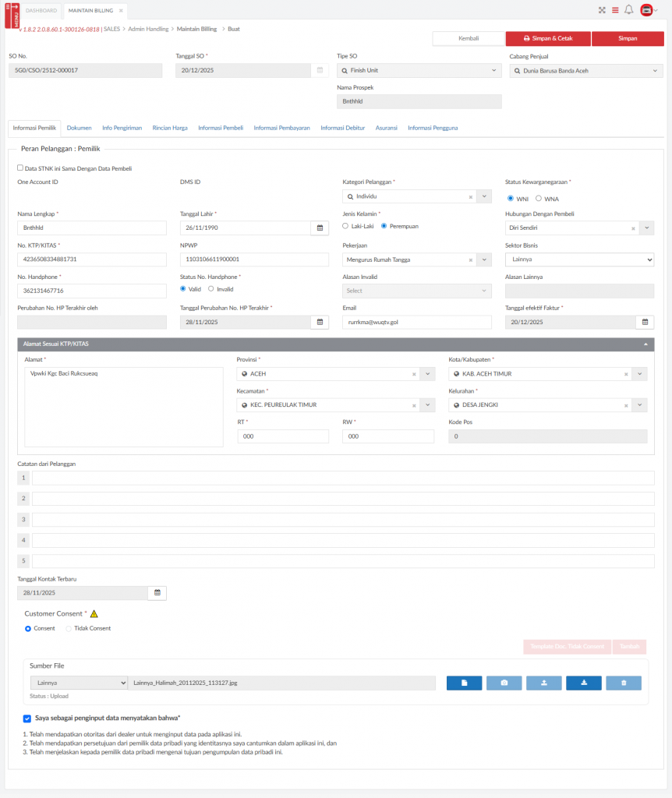Click the download icon in Sumber File
The image size is (672, 798).
[583, 683]
